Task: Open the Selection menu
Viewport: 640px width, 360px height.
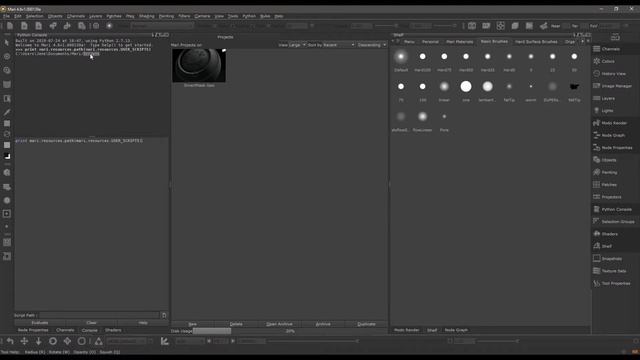Action: (x=34, y=16)
